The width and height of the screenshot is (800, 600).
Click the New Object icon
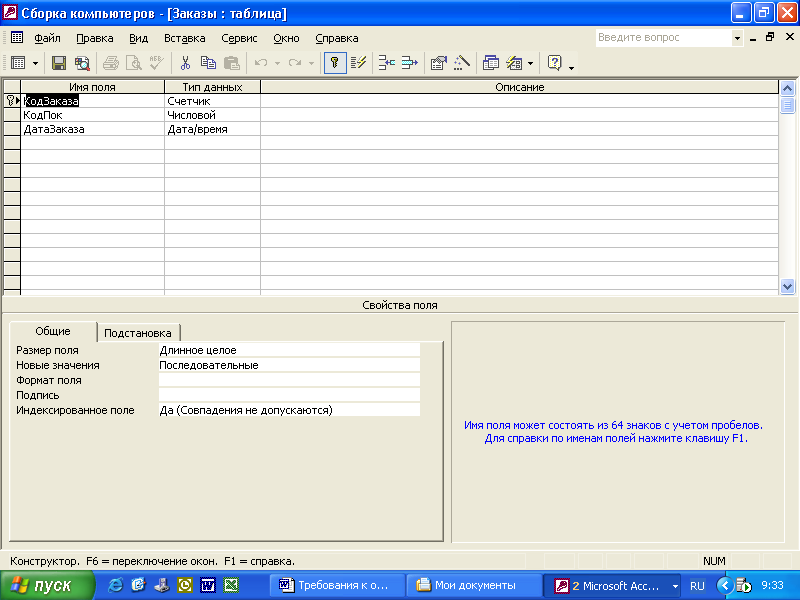click(514, 63)
